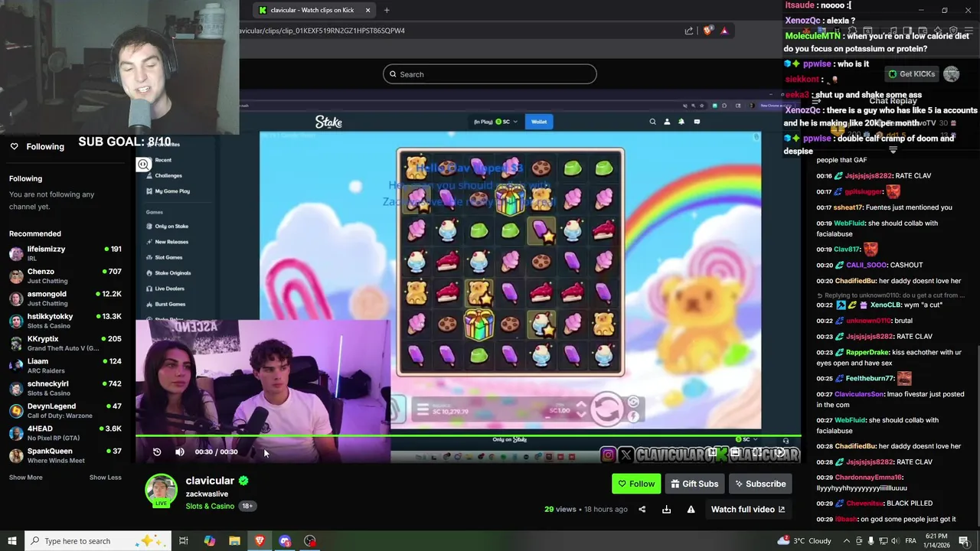The width and height of the screenshot is (980, 551).
Task: Close the 'clavicular - Watch clips on Kick' tab
Action: (367, 10)
